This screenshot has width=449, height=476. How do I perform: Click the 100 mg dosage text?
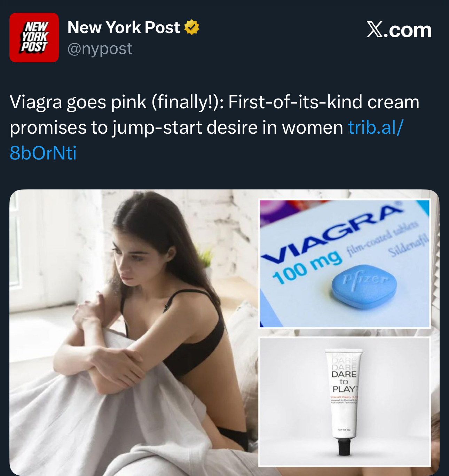tap(307, 268)
